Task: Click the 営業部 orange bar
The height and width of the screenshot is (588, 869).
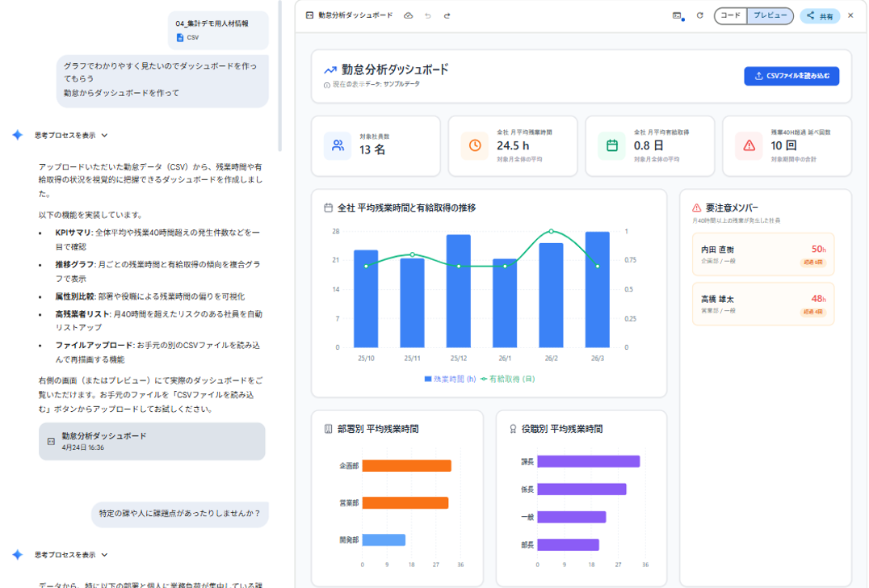Action: 405,502
